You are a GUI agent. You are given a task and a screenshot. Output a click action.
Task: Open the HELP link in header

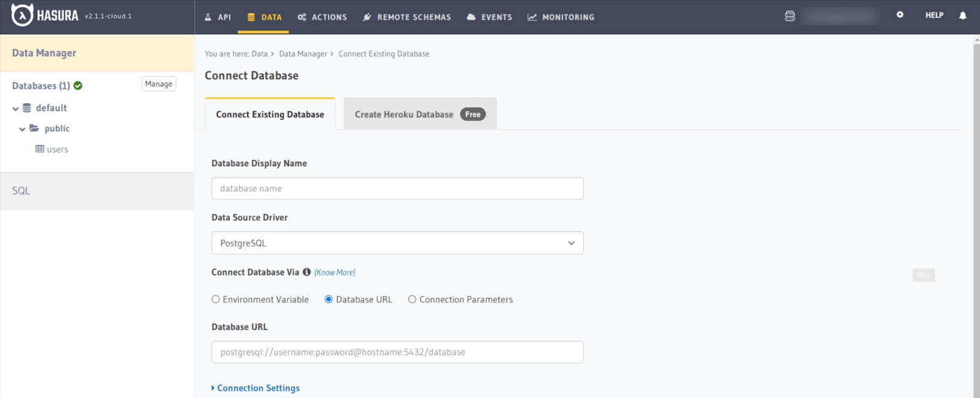934,15
